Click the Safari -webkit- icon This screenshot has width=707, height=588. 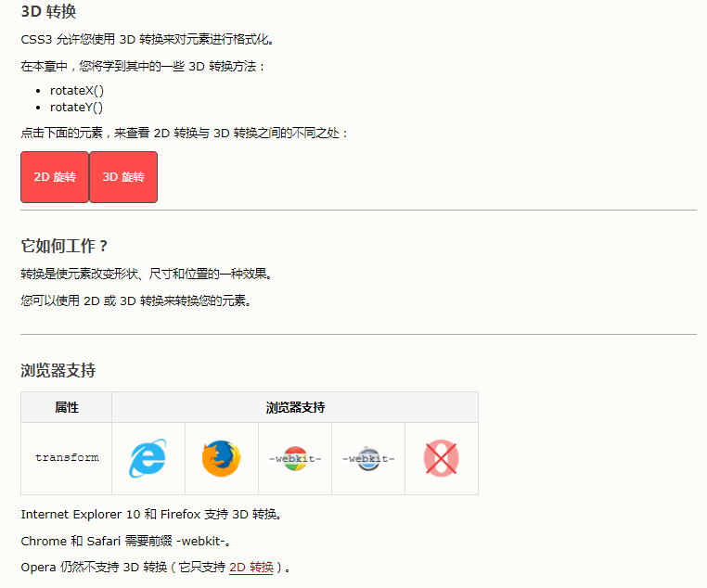368,459
